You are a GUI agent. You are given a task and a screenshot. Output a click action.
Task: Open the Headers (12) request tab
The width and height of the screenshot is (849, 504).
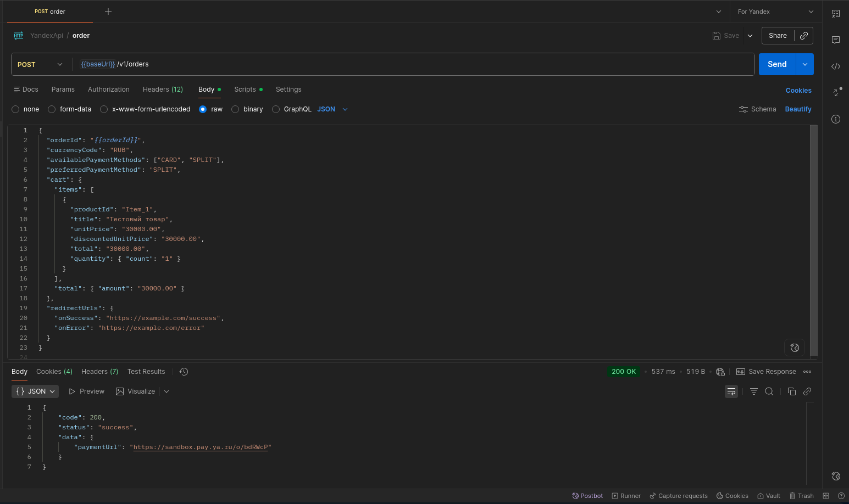coord(163,89)
